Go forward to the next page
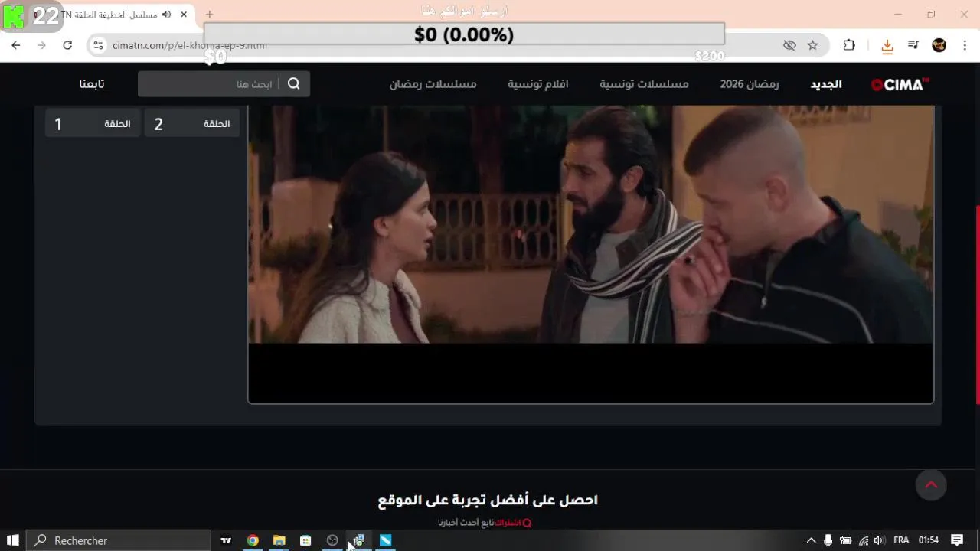 pyautogui.click(x=41, y=45)
